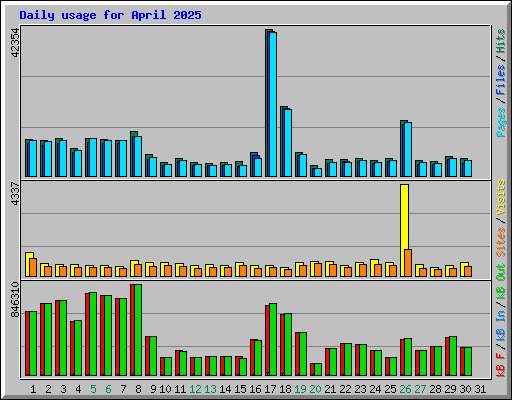512x400 pixels.
Task: Click the 4337 middle chart axis value
Action: 15,194
